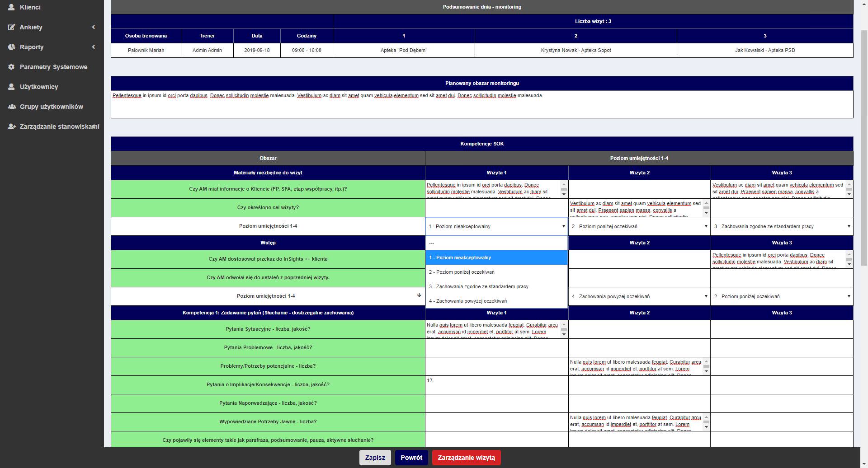Click the Zarządzanie stanowiskami user-plus icon
This screenshot has height=468, width=868.
point(12,126)
